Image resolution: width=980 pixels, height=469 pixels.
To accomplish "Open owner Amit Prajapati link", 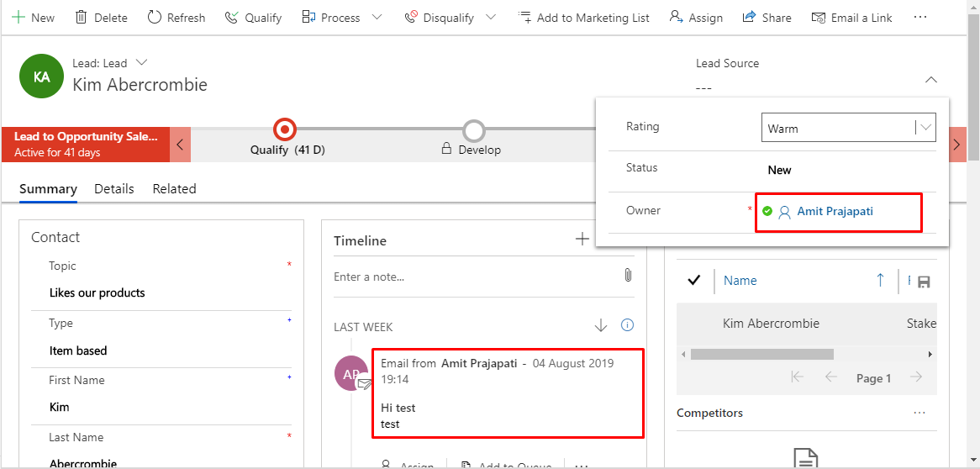I will (835, 212).
